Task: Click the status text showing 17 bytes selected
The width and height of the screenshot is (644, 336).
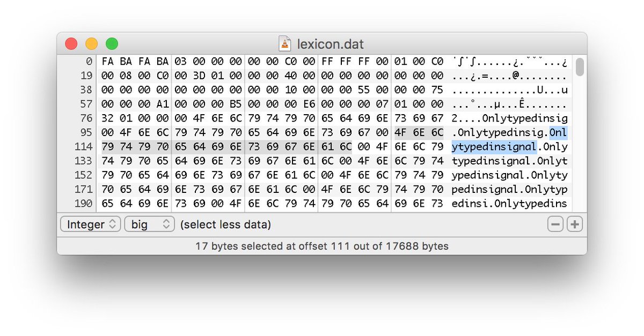Action: (x=322, y=247)
